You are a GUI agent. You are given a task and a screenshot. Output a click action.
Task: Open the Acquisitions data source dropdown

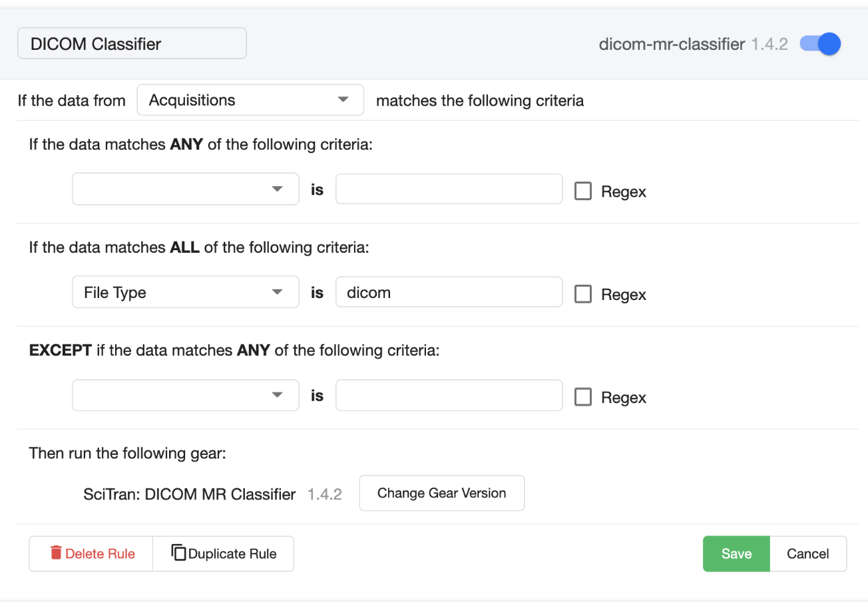click(x=250, y=100)
